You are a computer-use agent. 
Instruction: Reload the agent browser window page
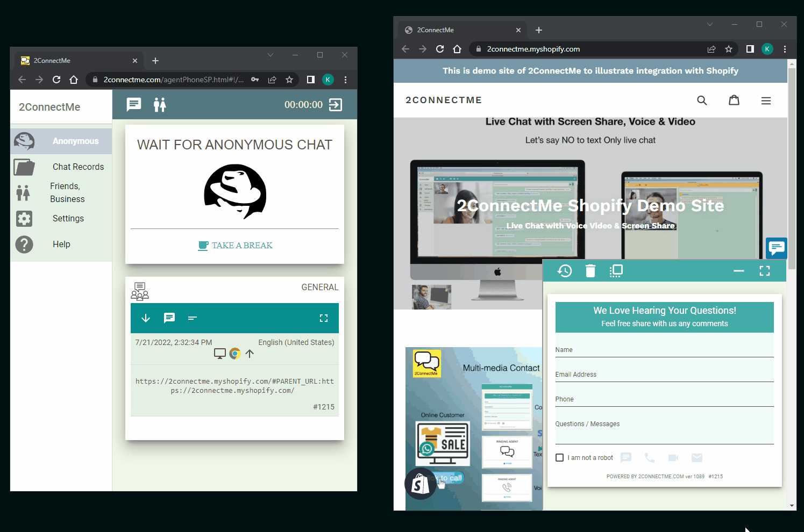pyautogui.click(x=56, y=80)
